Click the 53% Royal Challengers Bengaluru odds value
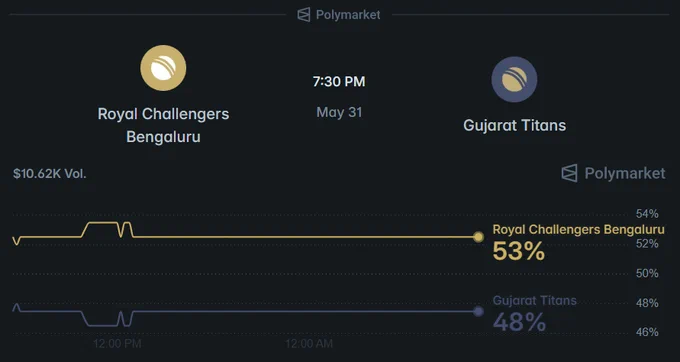Screen dimensions: 680x362 [x=519, y=251]
